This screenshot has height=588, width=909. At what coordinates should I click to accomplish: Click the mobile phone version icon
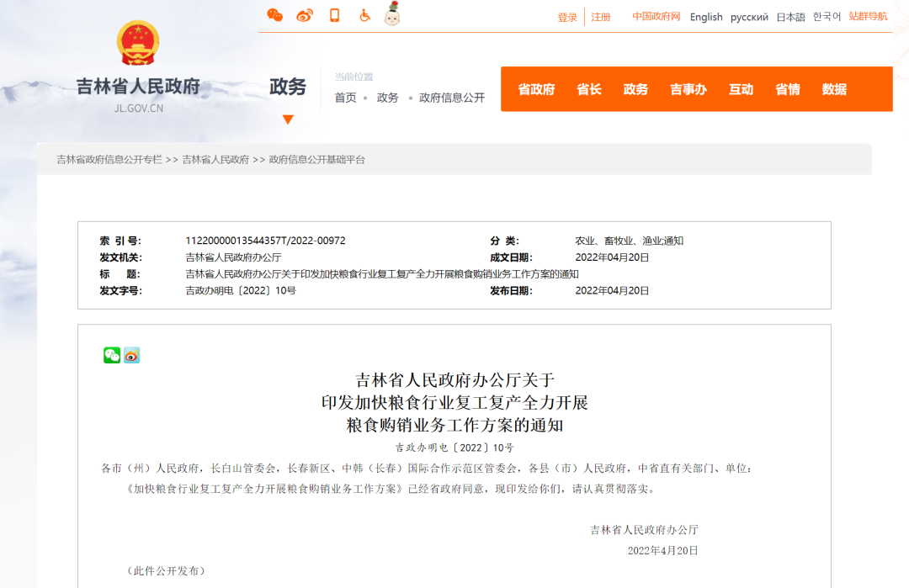[334, 15]
